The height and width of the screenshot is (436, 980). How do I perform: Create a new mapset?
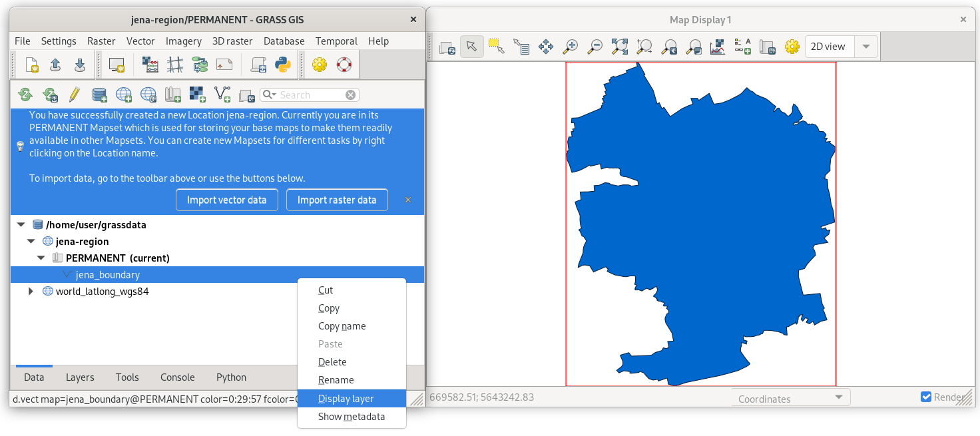173,95
